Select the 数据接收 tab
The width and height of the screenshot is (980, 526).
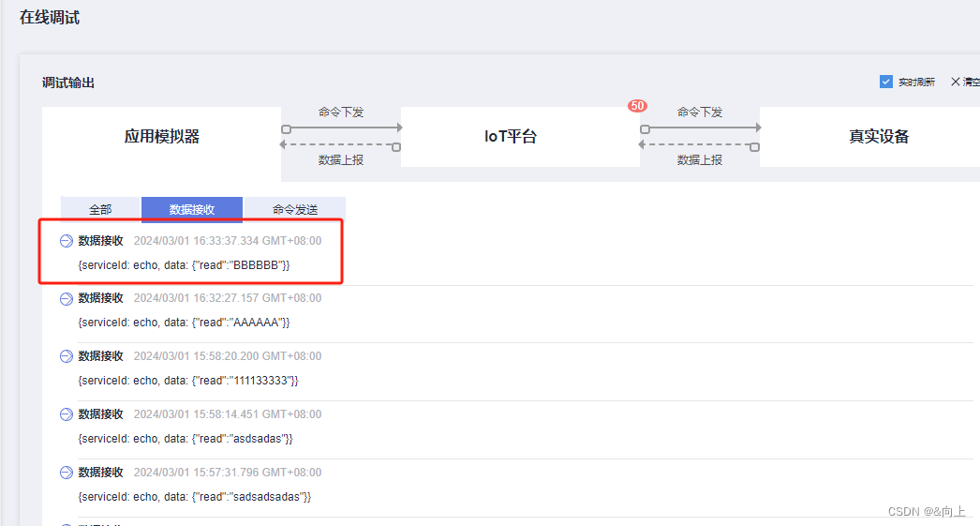click(192, 209)
